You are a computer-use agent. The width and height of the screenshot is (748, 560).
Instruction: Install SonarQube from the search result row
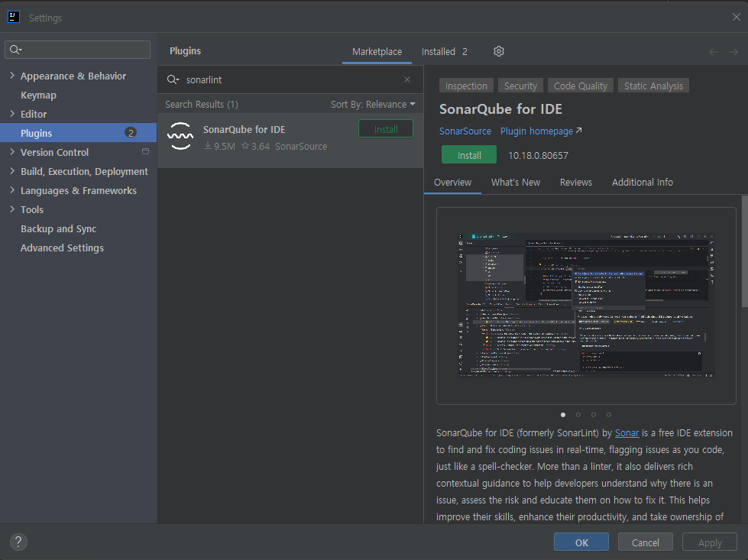click(385, 129)
